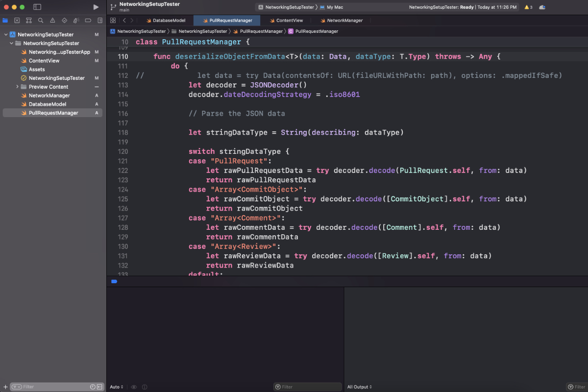Open the Find navigator

[40, 20]
